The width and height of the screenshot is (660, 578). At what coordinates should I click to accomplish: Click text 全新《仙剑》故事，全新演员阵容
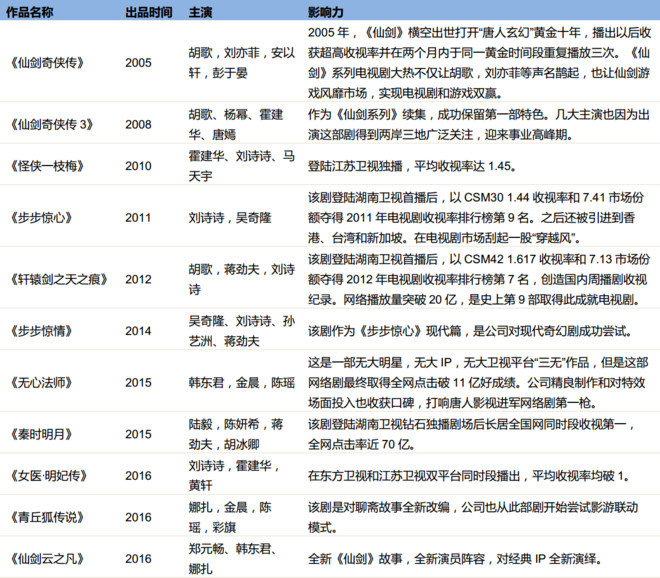coord(455,559)
